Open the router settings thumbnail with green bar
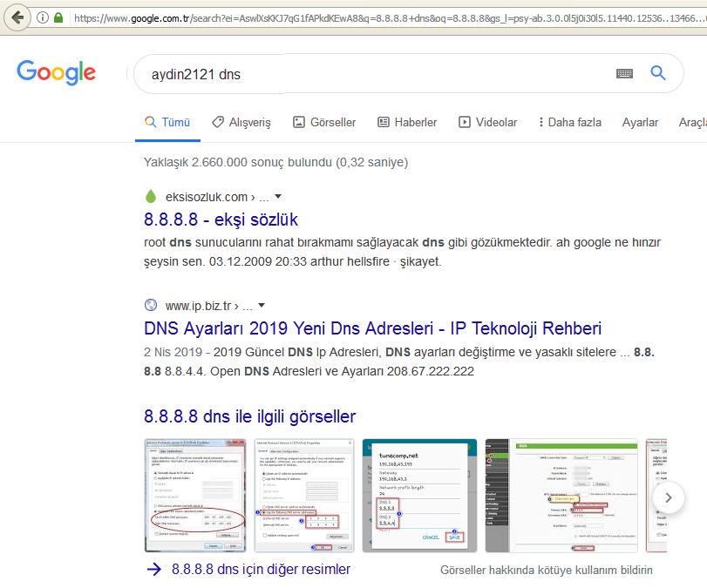Viewport: 707px width, 588px height. pos(561,495)
